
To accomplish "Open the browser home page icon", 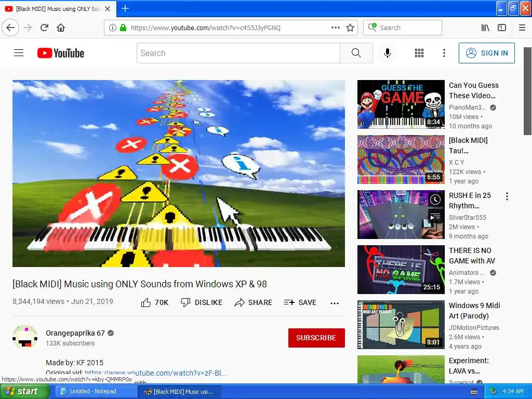I will (61, 28).
